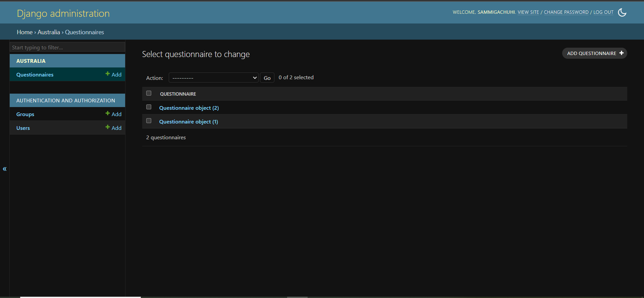
Task: Check the box for Questionnaire object (1)
Action: [x=149, y=121]
